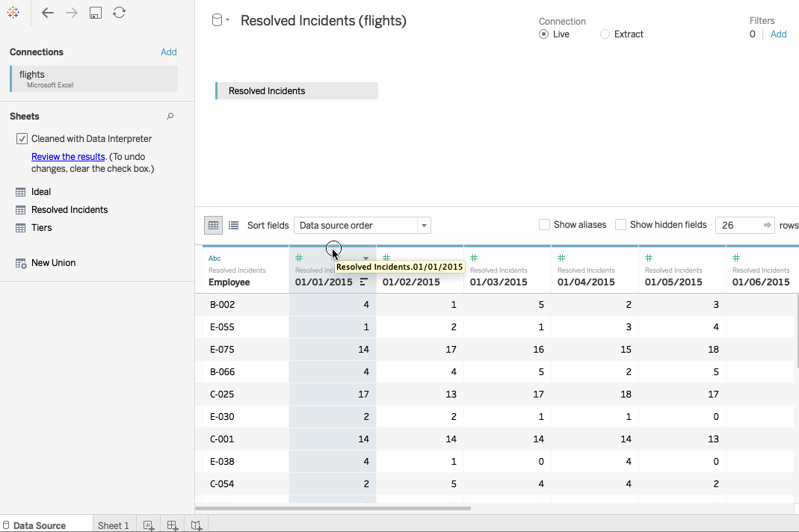Select the Live connection option

click(x=543, y=34)
